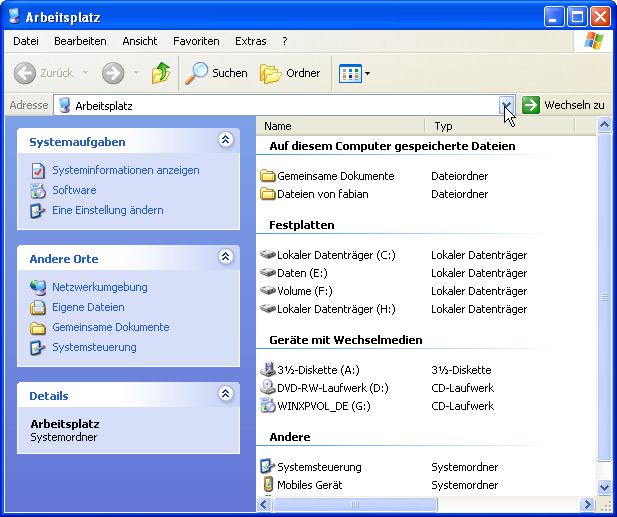Click the 'Festplatten' group heading

[x=302, y=225]
